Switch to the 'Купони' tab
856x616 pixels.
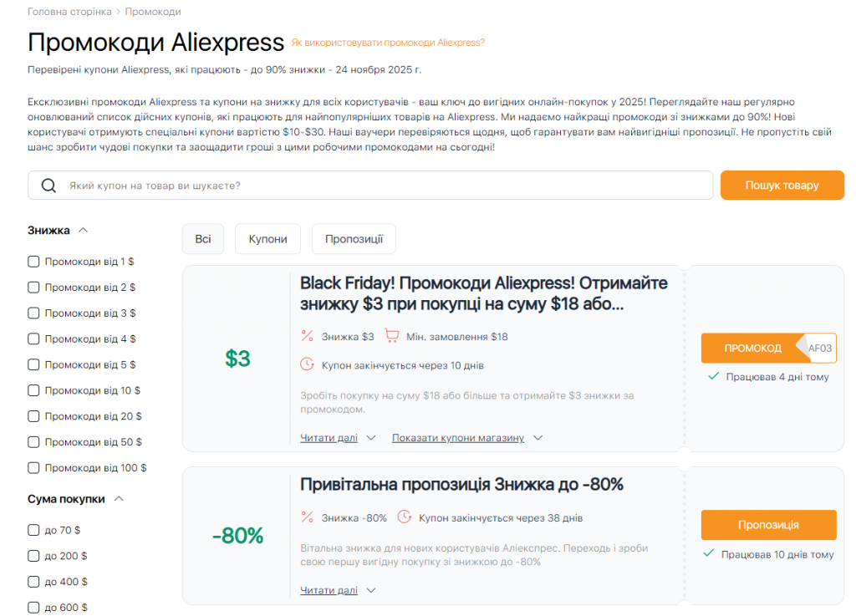coord(268,238)
